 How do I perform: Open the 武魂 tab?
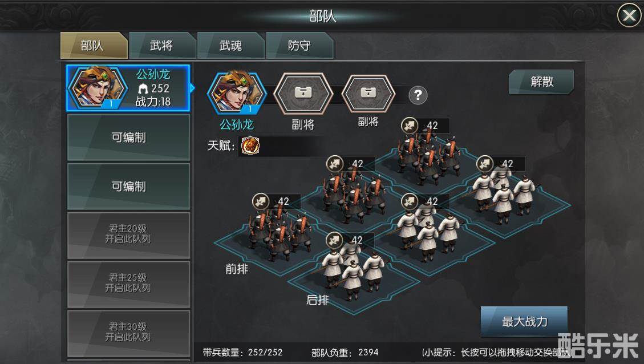tap(230, 46)
